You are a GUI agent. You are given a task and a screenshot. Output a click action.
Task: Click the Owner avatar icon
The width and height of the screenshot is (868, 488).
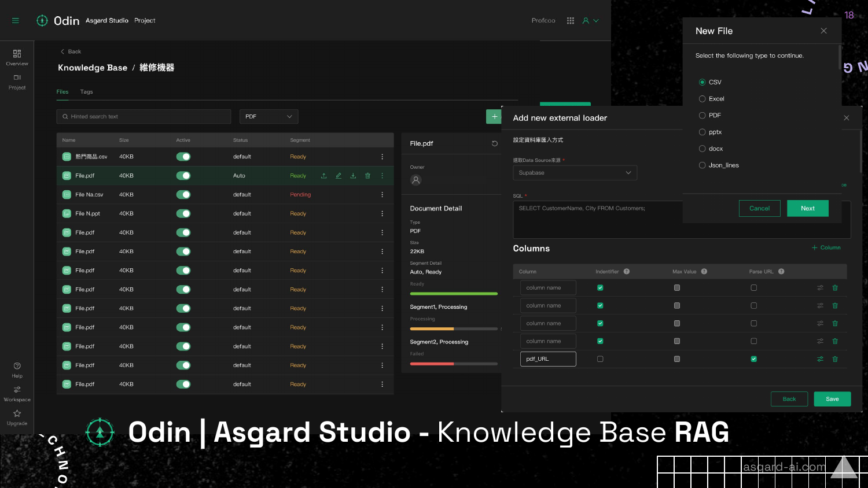pos(415,180)
